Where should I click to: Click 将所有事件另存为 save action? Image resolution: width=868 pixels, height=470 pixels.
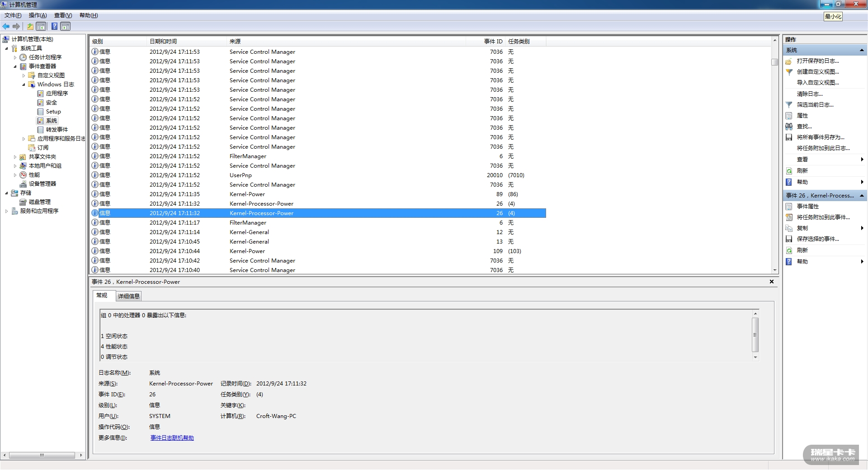coord(821,137)
